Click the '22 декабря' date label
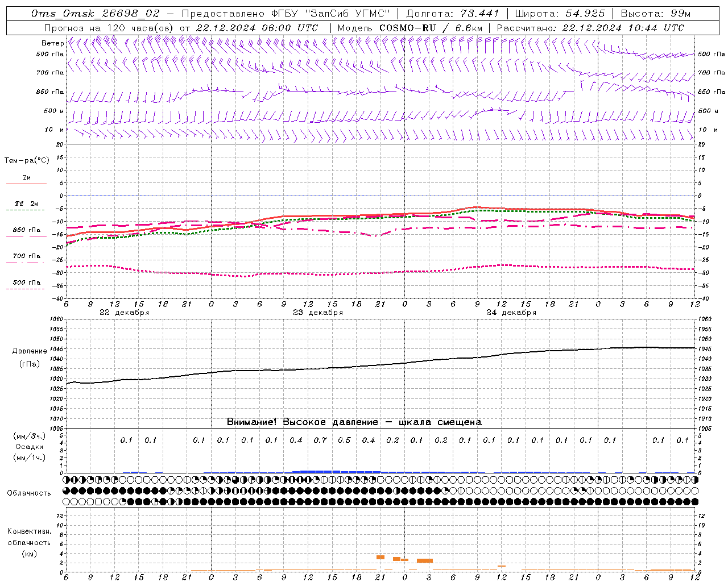728x582 pixels. [x=125, y=313]
